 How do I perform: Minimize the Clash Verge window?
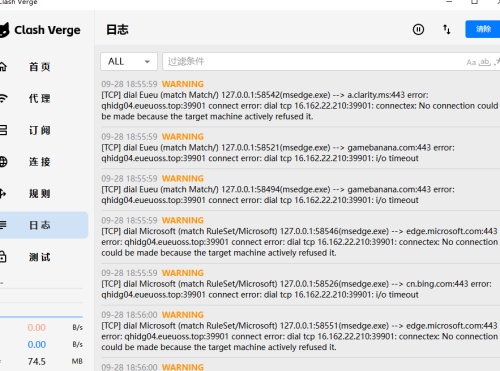pos(449,2)
